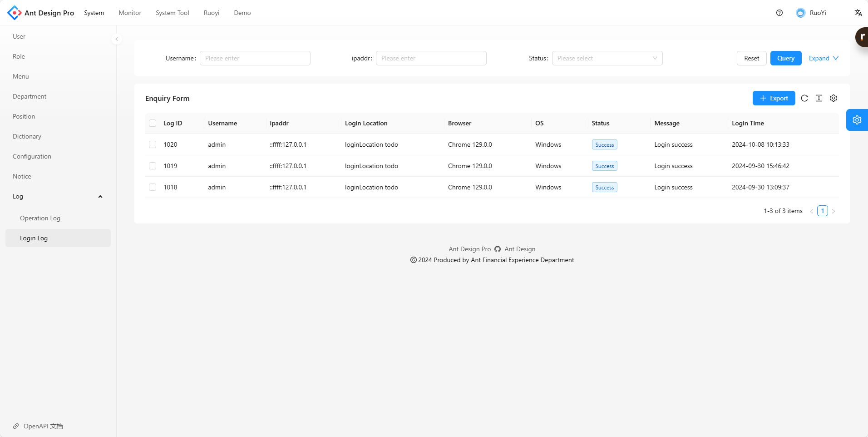Click the help question mark icon
This screenshot has width=868, height=437.
coord(779,13)
